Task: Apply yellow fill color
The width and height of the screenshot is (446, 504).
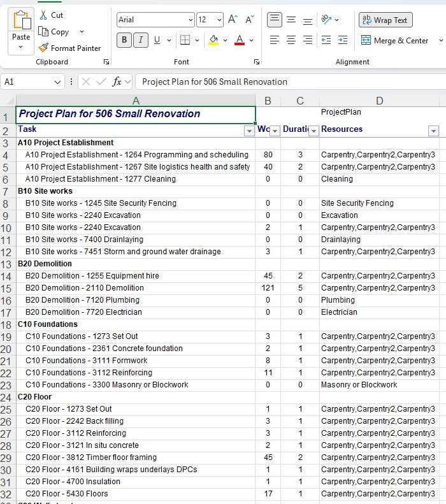Action: (213, 40)
